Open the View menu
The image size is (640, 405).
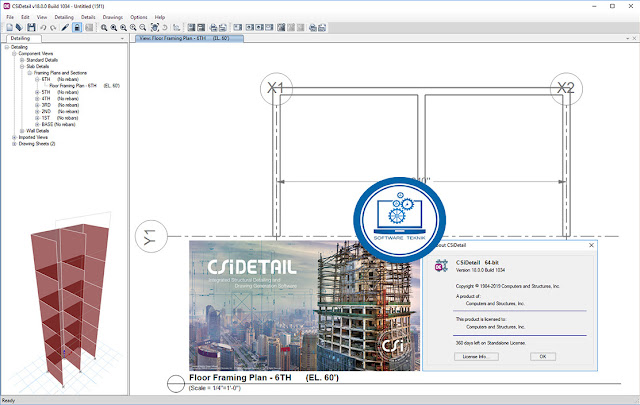(42, 17)
